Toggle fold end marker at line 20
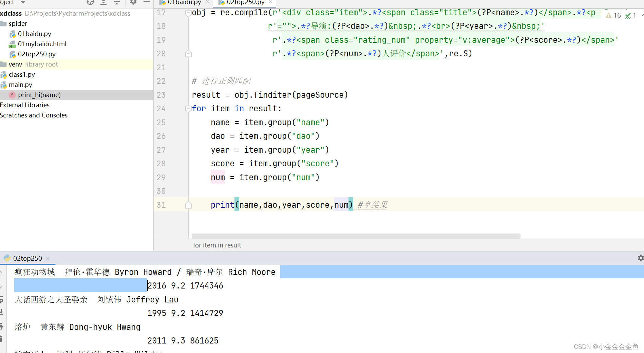Viewport: 644px width, 353px height. 188,54
